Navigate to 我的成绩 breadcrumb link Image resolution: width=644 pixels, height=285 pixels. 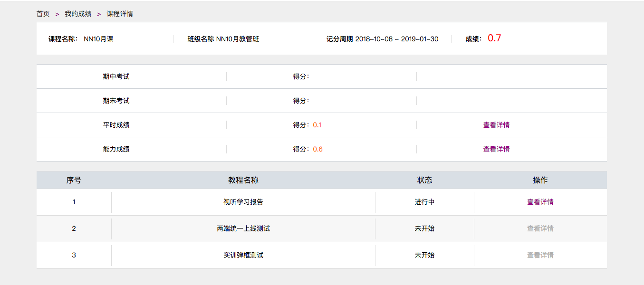[x=78, y=14]
